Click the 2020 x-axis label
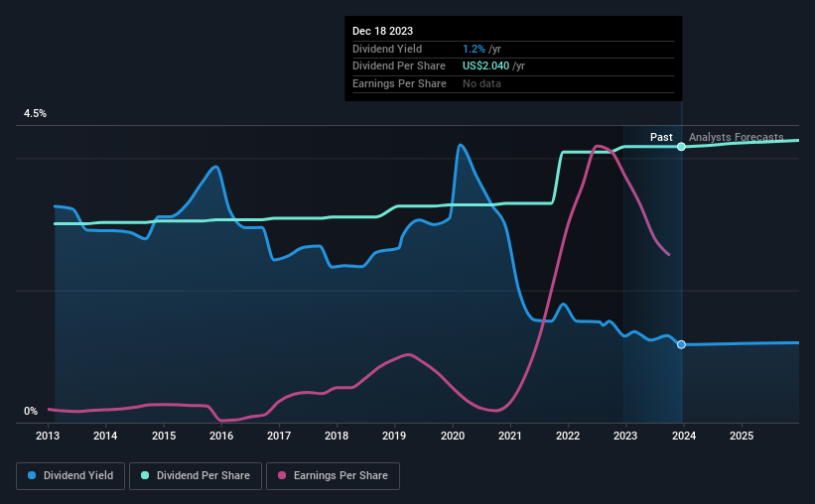 (x=453, y=436)
